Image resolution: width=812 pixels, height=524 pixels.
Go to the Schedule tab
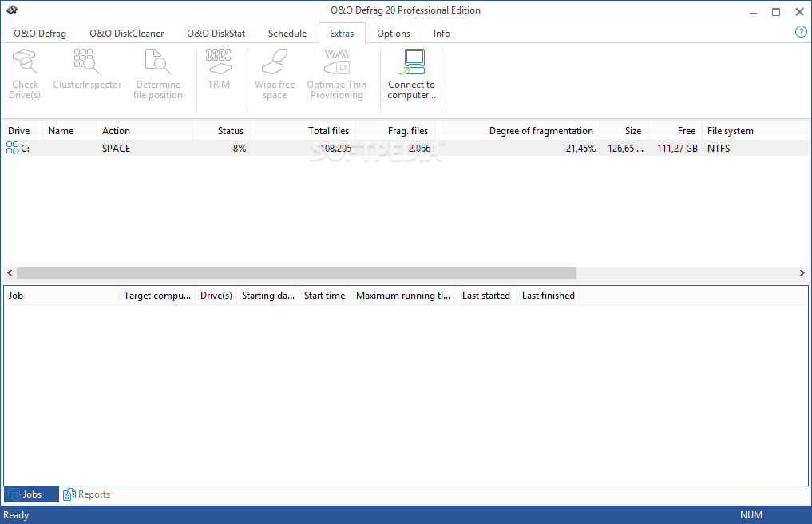tap(287, 34)
